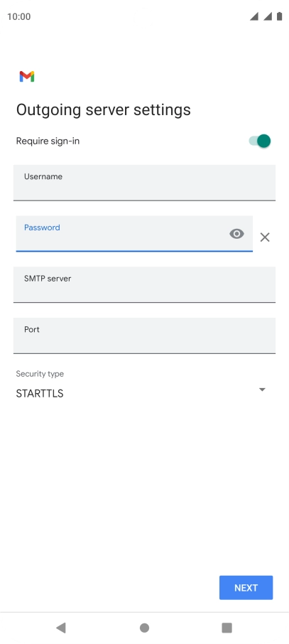
Task: Tap the Require sign-in label
Action: point(48,141)
